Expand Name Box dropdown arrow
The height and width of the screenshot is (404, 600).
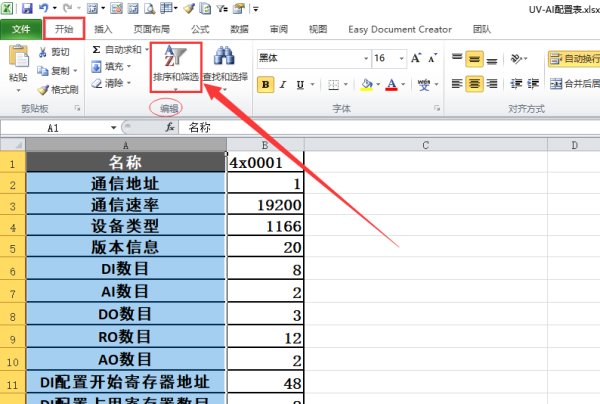tap(114, 127)
